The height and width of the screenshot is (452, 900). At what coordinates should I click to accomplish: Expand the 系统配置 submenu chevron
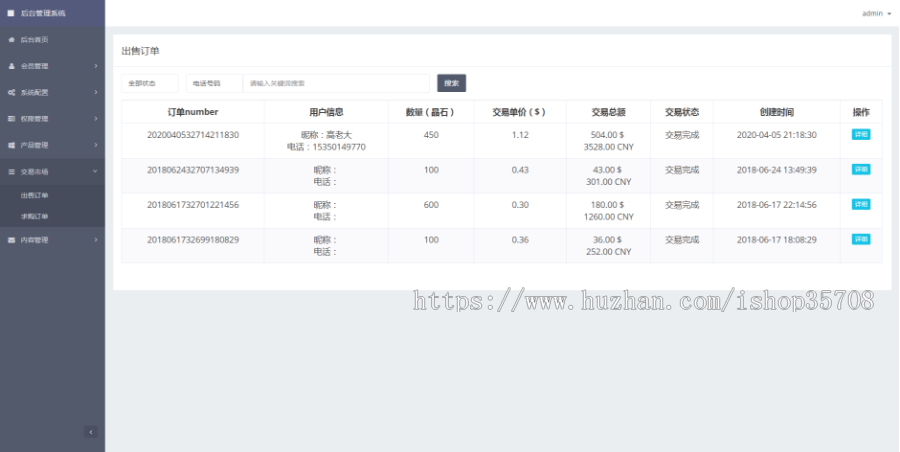96,92
